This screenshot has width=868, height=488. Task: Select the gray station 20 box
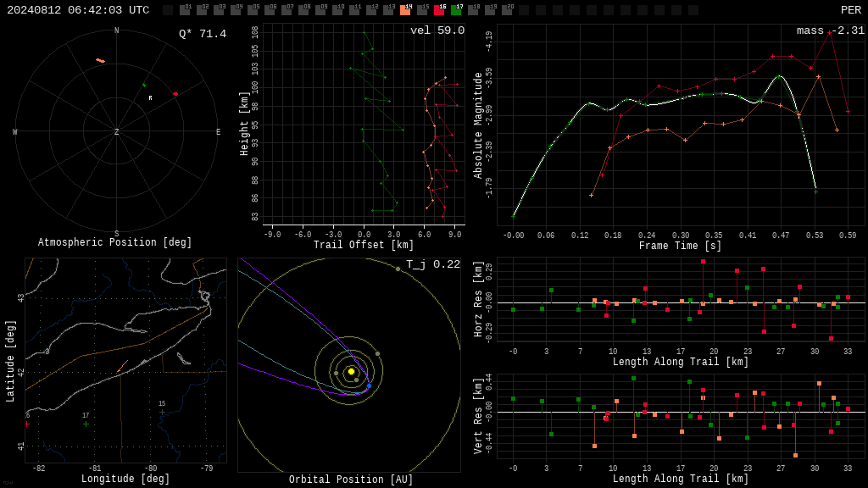point(507,10)
